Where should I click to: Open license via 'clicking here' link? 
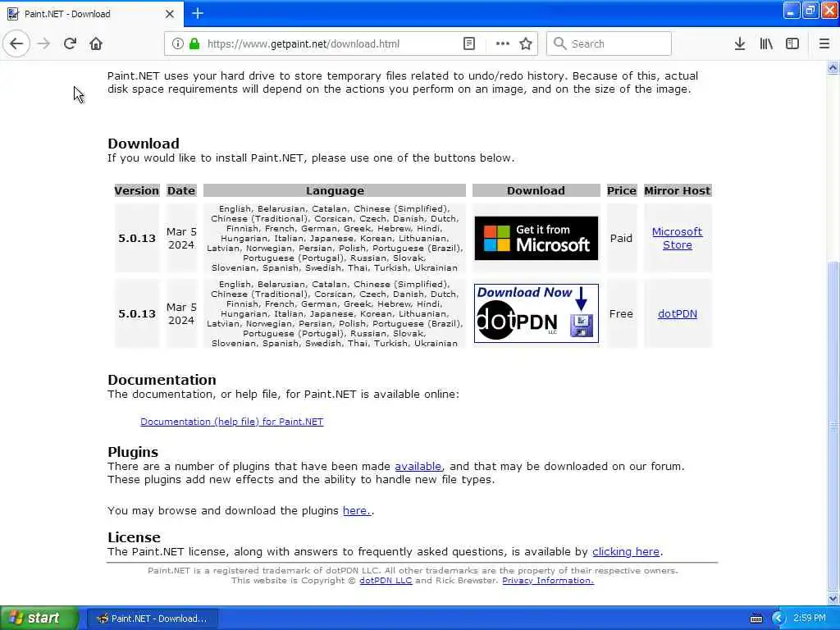tap(626, 552)
